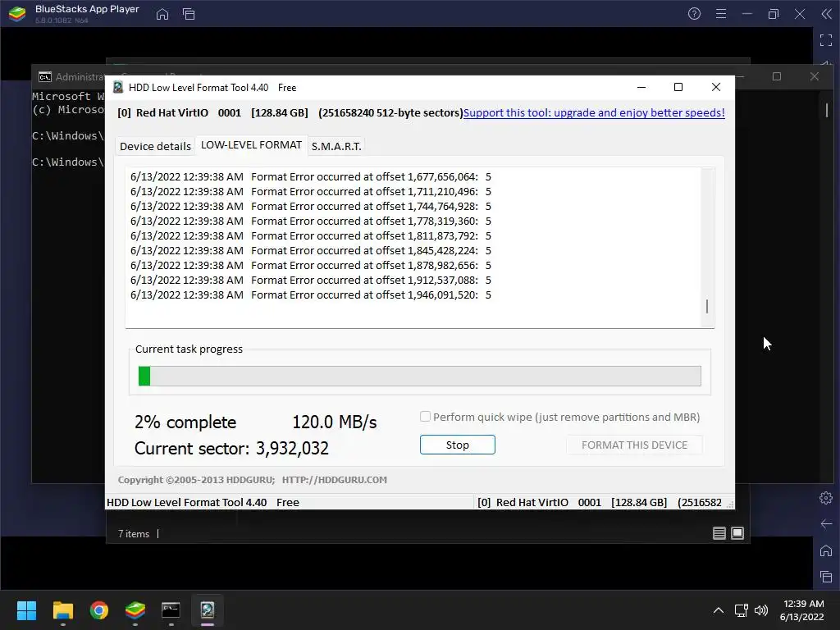
Task: Open BlueStacks multi-instance tabs icon
Action: point(189,14)
